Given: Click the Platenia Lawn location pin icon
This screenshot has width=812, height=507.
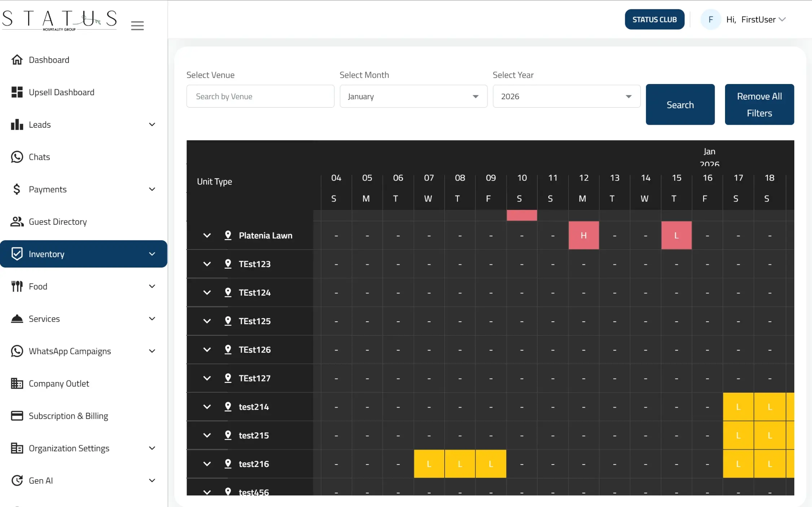Looking at the screenshot, I should click(x=228, y=235).
